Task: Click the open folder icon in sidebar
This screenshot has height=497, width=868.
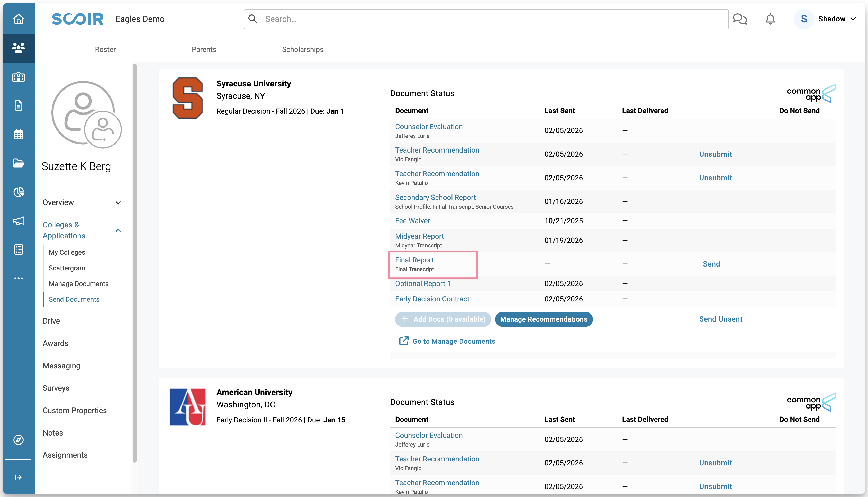Action: 19,163
